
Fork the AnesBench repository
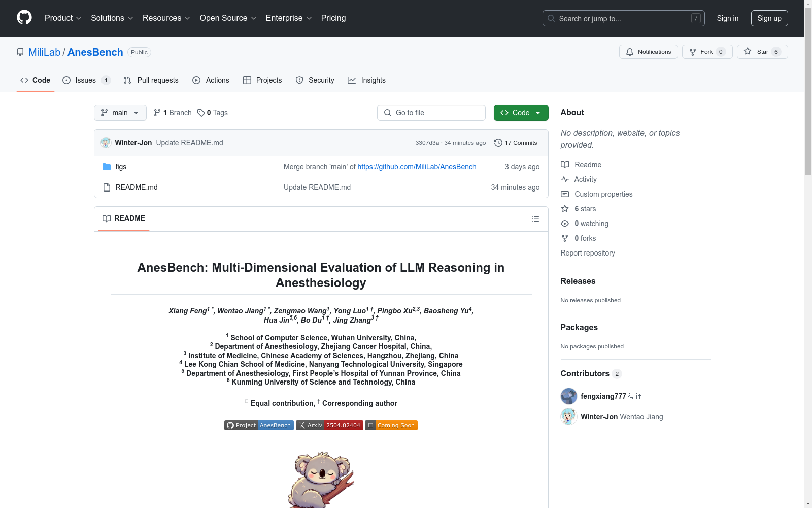(x=707, y=52)
